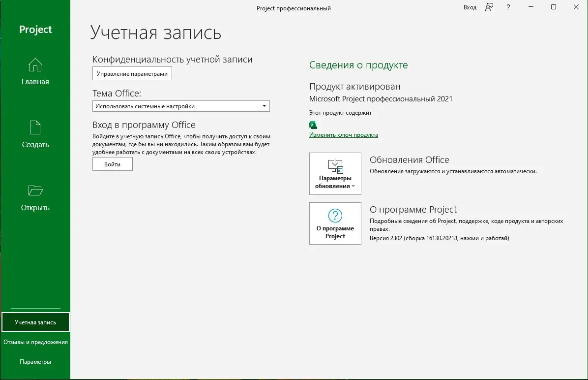Image resolution: width=588 pixels, height=380 pixels.
Task: Open the theme selector arrow
Action: 264,106
